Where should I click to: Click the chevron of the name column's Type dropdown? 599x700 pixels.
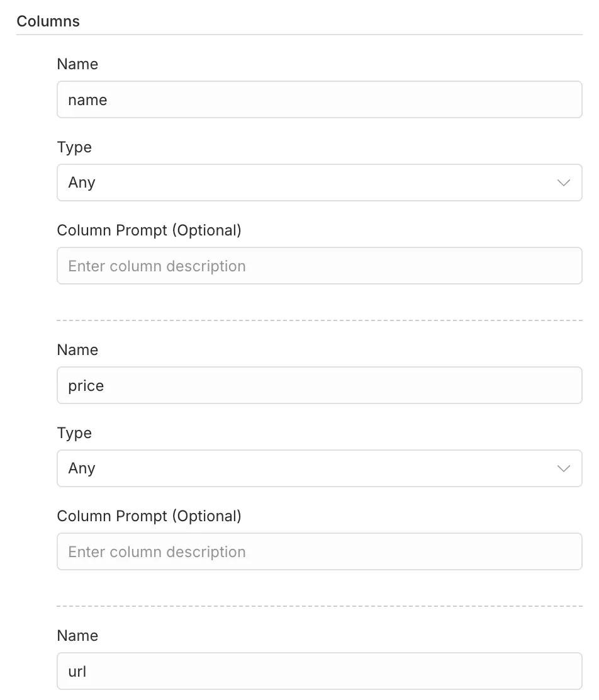[x=563, y=183]
